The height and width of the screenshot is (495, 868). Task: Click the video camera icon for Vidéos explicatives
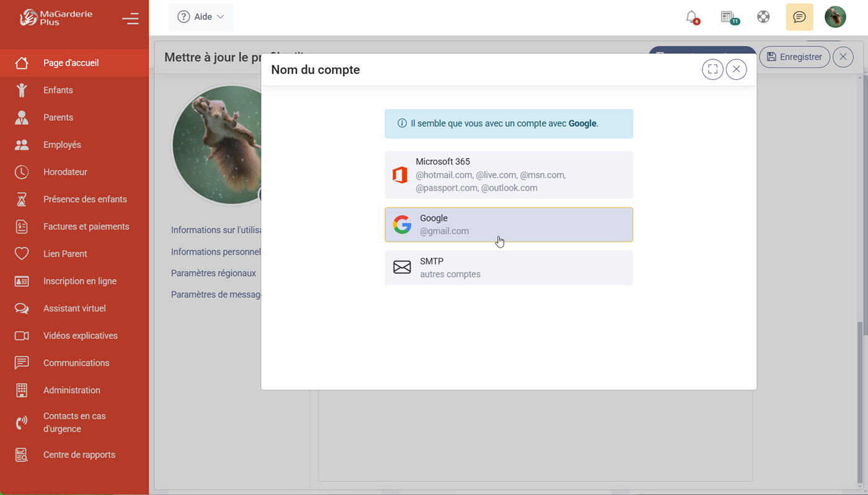tap(22, 335)
